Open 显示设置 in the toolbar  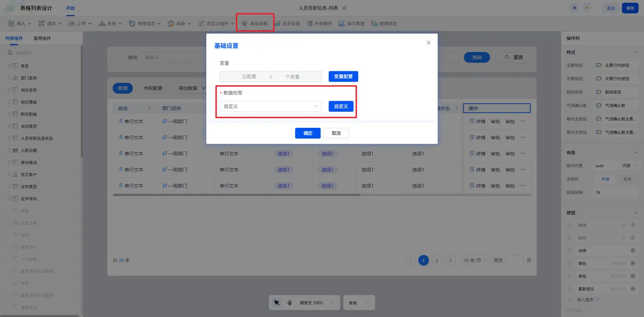point(287,23)
